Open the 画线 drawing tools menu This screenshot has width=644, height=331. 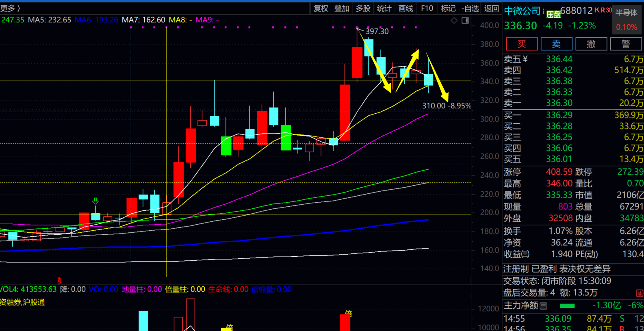pyautogui.click(x=405, y=8)
